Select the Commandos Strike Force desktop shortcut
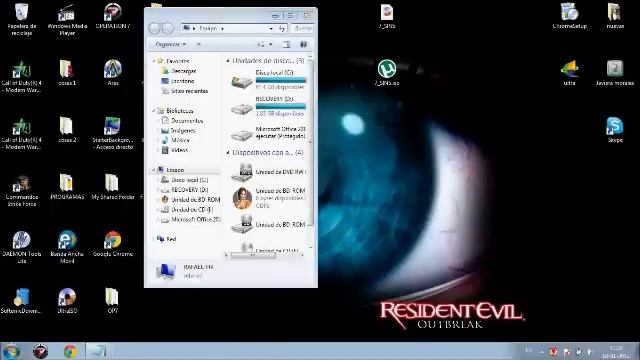Screen dimensions: 640x360 (22, 190)
